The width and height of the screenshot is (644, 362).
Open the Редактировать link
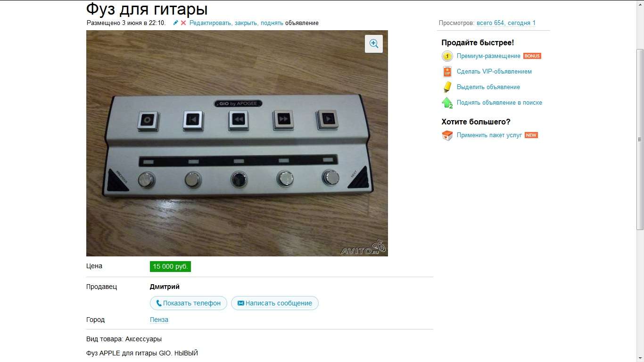[210, 23]
